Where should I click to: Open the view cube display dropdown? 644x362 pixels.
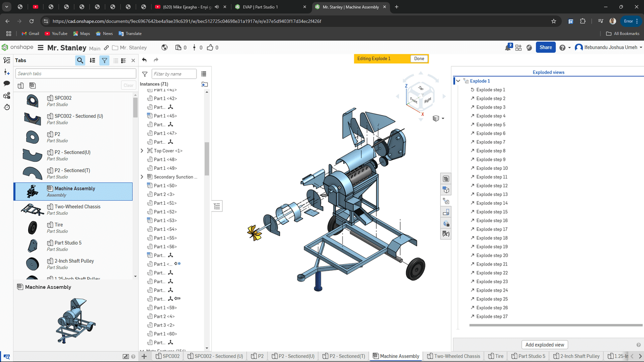point(443,118)
